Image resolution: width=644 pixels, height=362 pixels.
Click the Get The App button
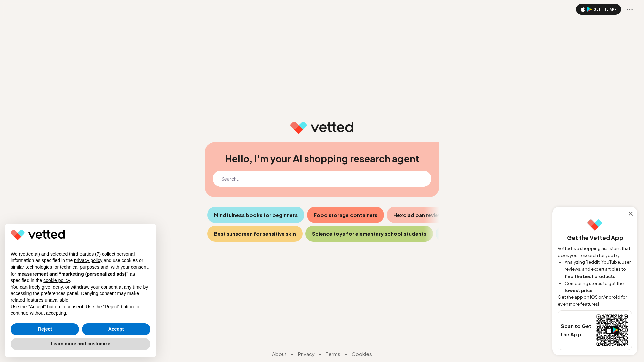pyautogui.click(x=598, y=9)
